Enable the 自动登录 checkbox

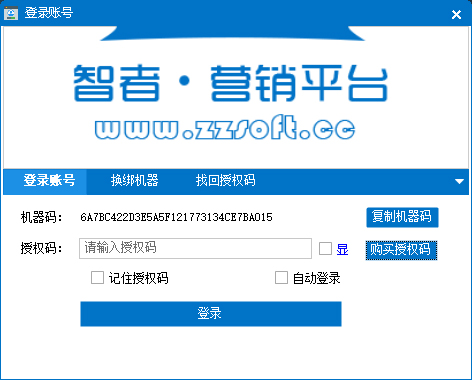point(281,277)
